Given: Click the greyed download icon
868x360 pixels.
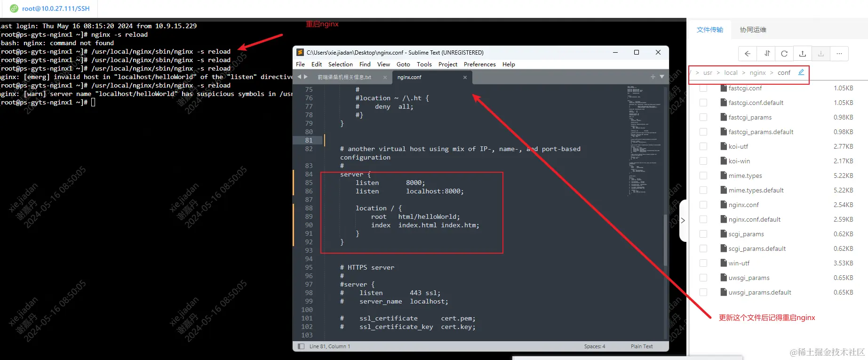Looking at the screenshot, I should coord(821,54).
